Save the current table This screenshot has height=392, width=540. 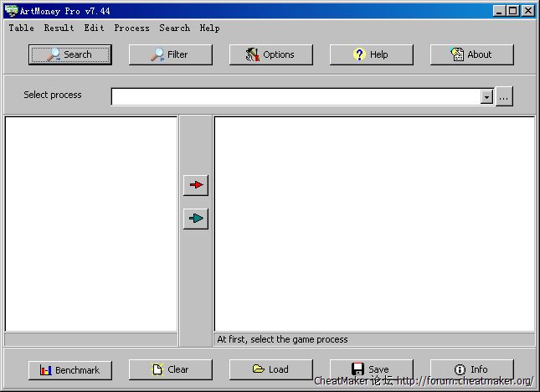pyautogui.click(x=371, y=369)
